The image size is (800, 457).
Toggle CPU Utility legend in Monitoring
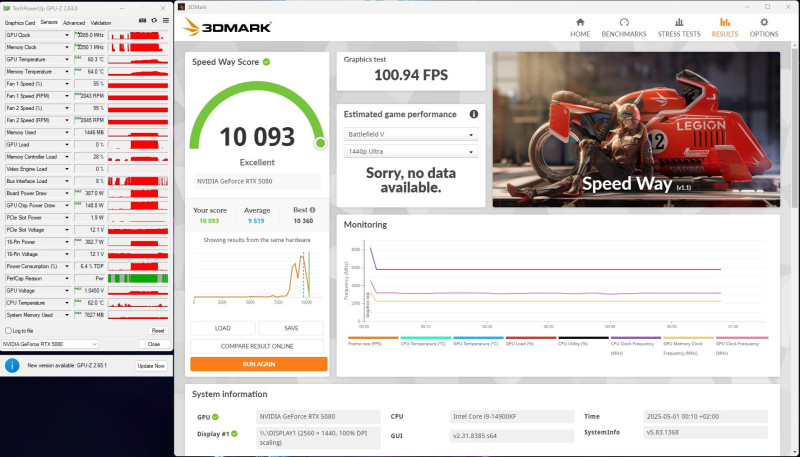[583, 341]
